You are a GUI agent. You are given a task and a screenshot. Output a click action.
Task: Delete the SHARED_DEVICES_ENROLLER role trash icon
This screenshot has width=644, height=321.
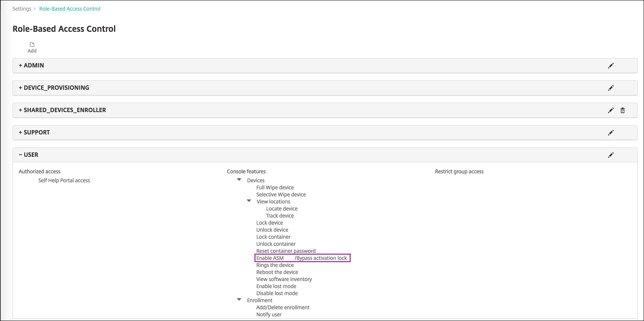click(x=622, y=111)
